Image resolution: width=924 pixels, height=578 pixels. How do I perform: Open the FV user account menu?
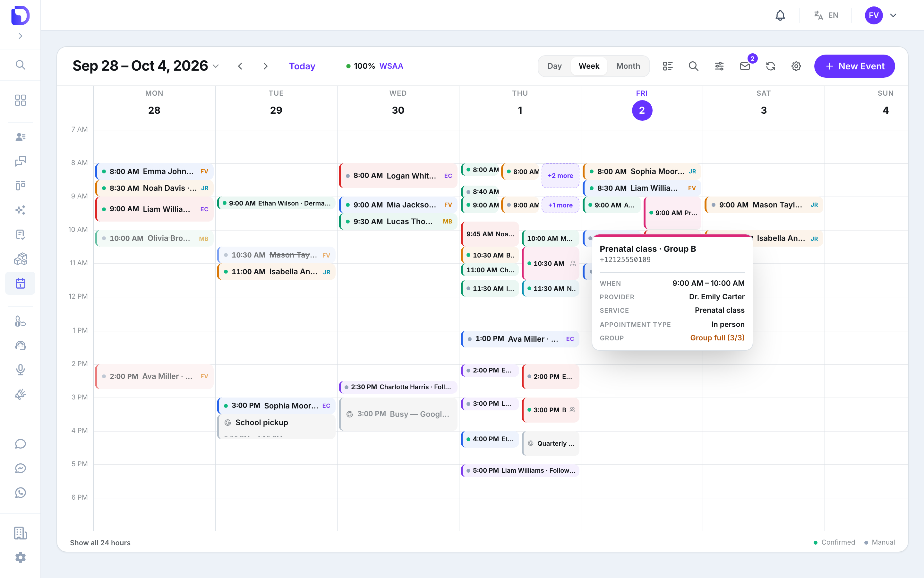[881, 15]
